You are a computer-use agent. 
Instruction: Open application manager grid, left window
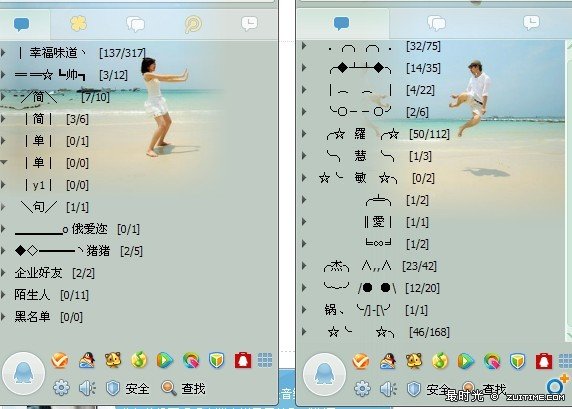[265, 360]
